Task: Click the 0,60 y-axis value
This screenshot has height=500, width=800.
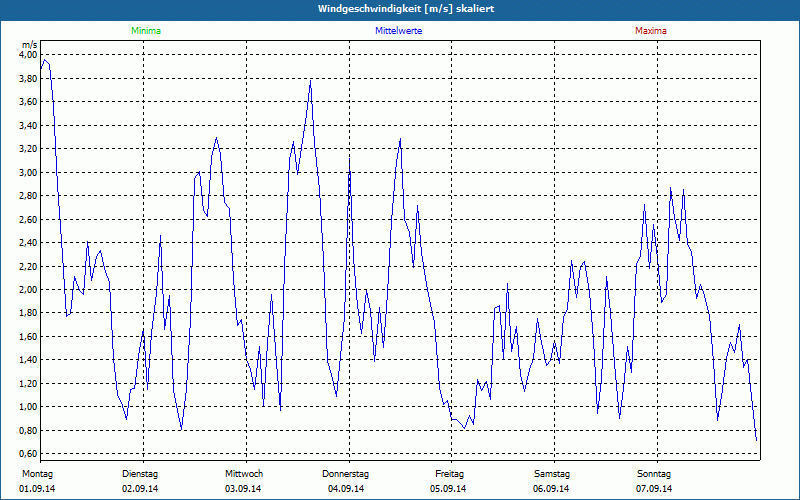Action: tap(29, 454)
